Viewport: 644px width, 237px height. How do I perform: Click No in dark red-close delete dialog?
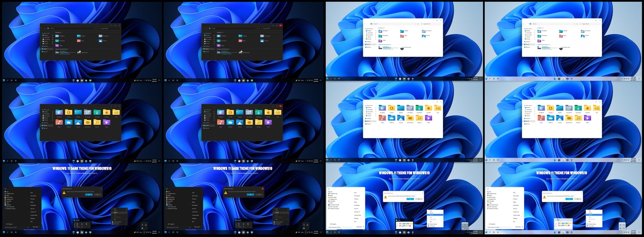[x=260, y=195]
